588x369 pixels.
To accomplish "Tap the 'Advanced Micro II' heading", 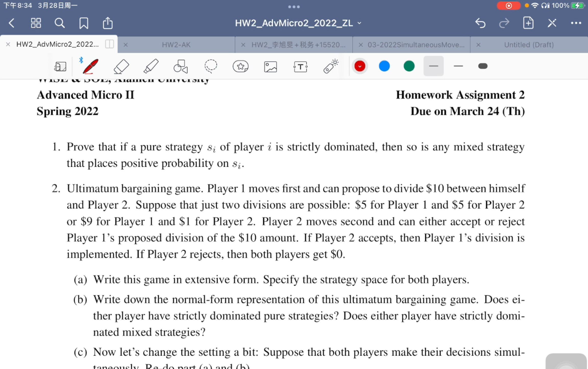I will coord(85,95).
